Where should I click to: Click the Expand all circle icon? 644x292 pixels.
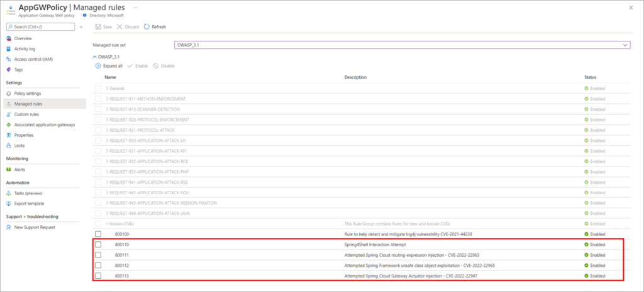tap(98, 65)
